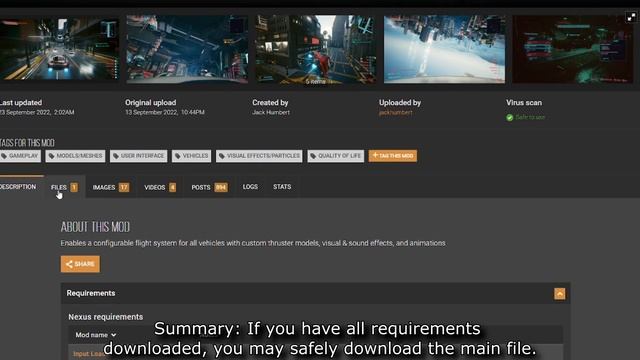640x360 pixels.
Task: Collapse the Requirements section with orange chevron
Action: 560,293
